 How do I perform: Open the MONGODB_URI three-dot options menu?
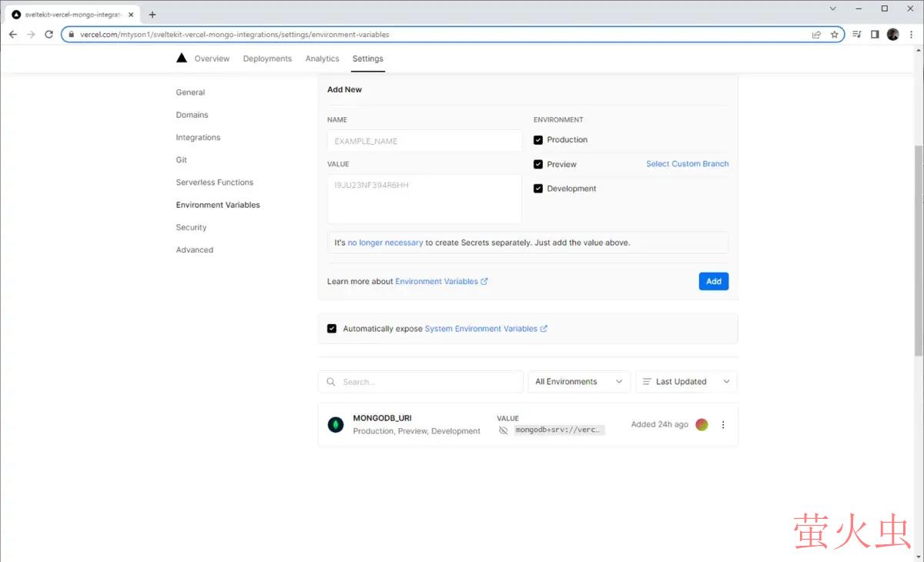[722, 424]
